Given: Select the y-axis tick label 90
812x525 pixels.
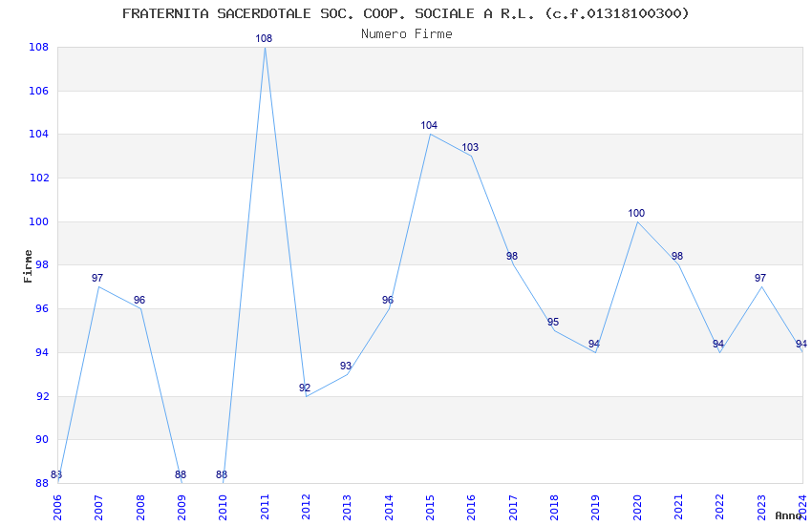Looking at the screenshot, I should [x=41, y=440].
